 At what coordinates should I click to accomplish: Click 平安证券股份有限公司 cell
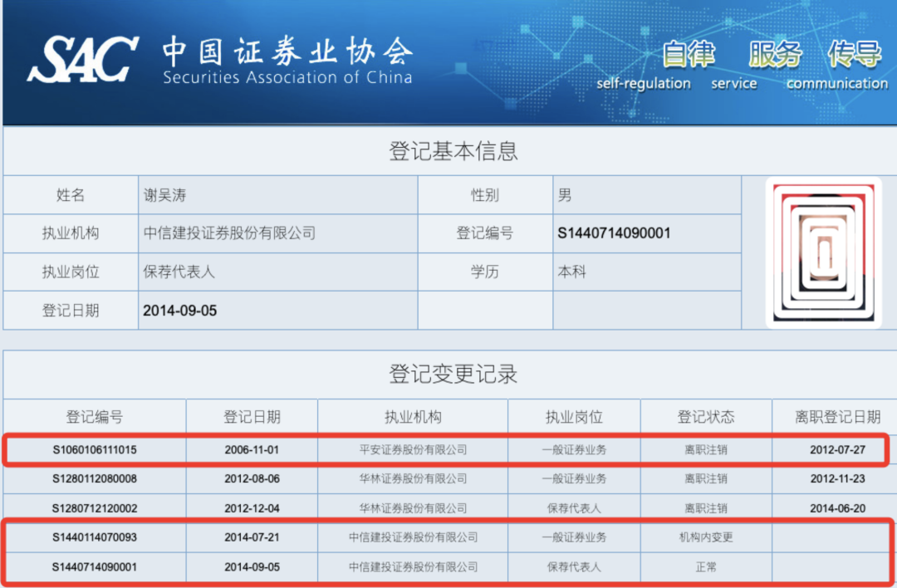[x=413, y=449]
